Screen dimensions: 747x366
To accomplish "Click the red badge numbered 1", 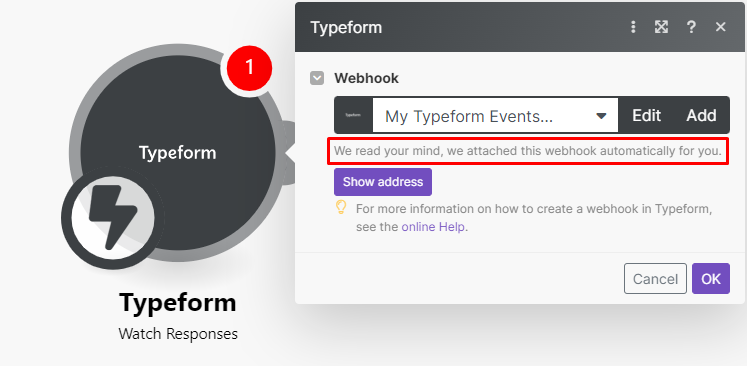I will pos(249,68).
